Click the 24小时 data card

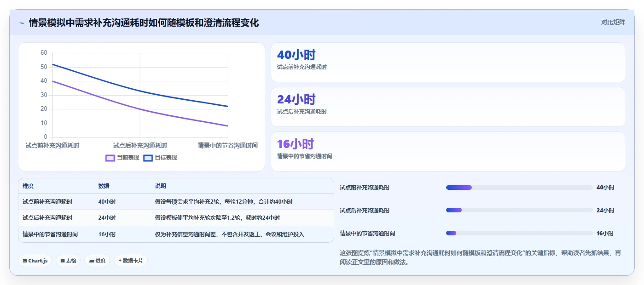pos(448,107)
